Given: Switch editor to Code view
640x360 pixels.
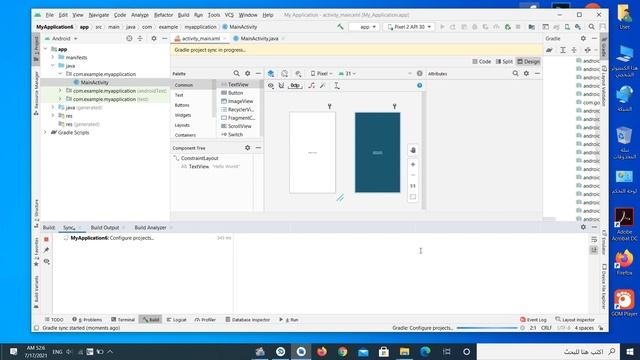Looking at the screenshot, I should click(482, 62).
